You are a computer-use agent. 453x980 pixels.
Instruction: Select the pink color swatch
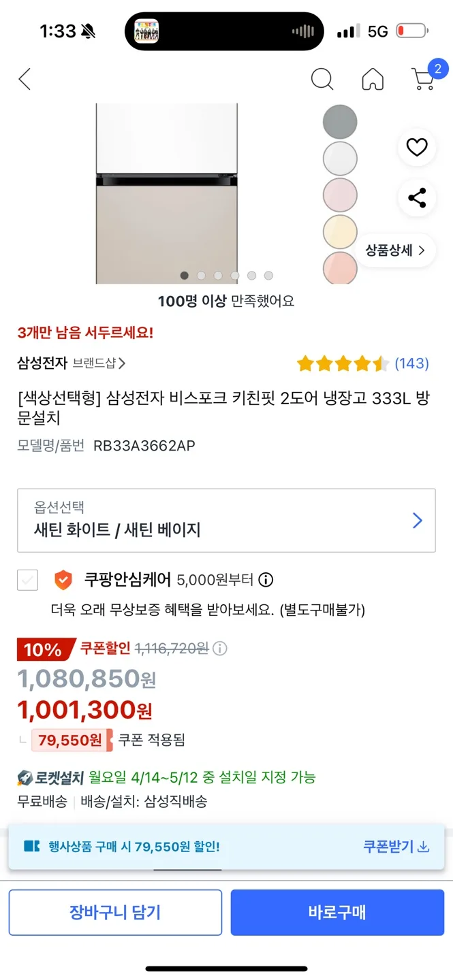(340, 195)
